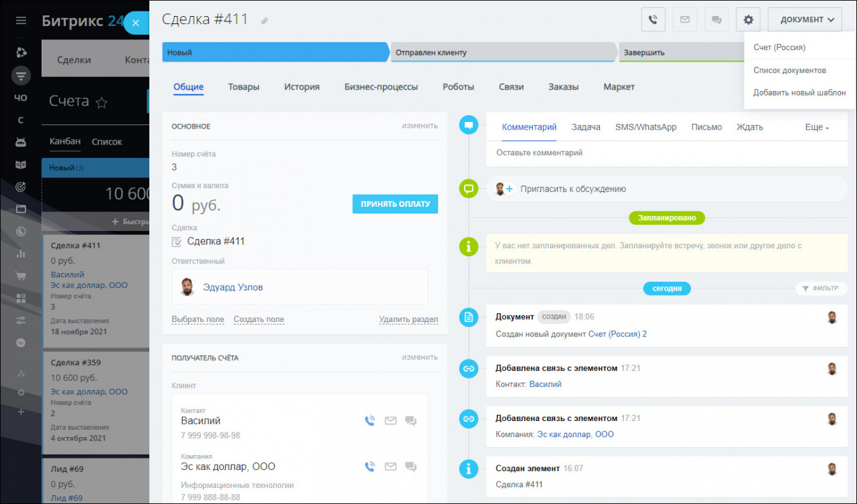This screenshot has width=857, height=504.
Task: Click the CRM funnel icon in sidebar
Action: 21,76
